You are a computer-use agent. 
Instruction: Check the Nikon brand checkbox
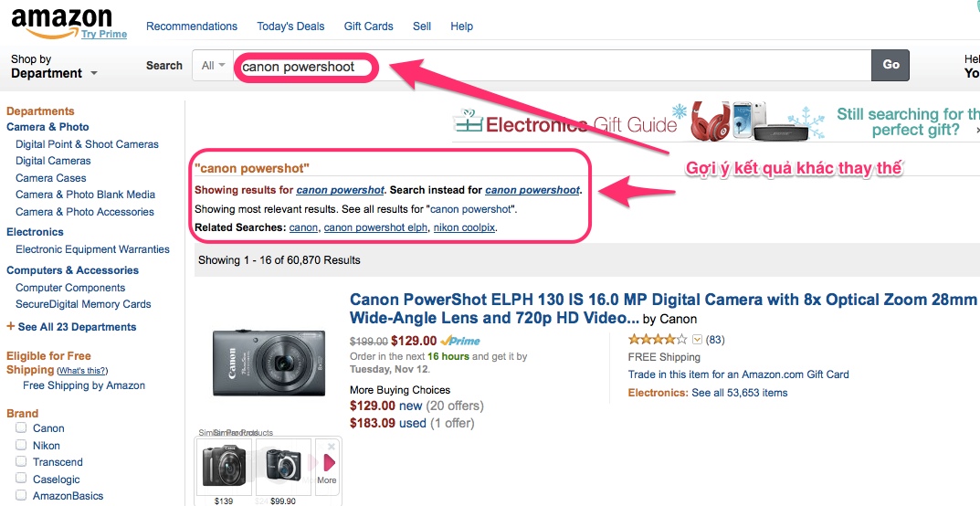point(20,445)
